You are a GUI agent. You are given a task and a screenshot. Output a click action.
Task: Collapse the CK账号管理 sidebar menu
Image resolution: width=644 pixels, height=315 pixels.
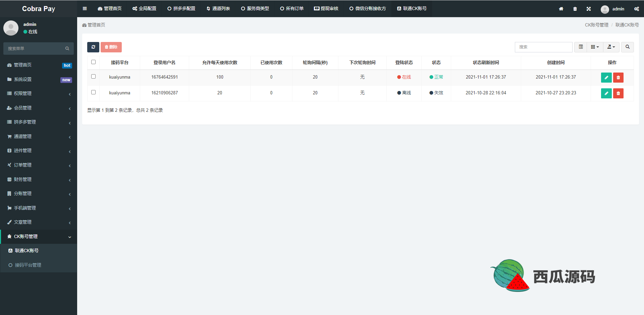(x=39, y=237)
